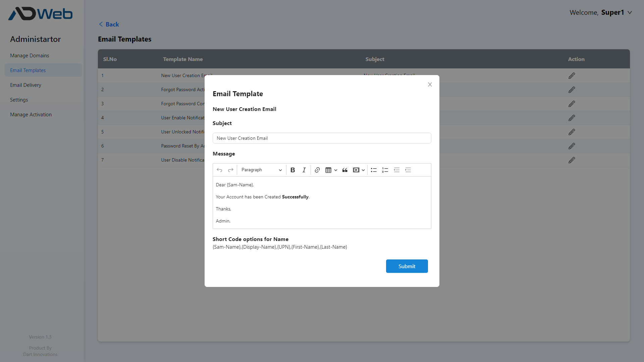The height and width of the screenshot is (362, 644).
Task: Open Email Delivery in sidebar
Action: (25, 85)
